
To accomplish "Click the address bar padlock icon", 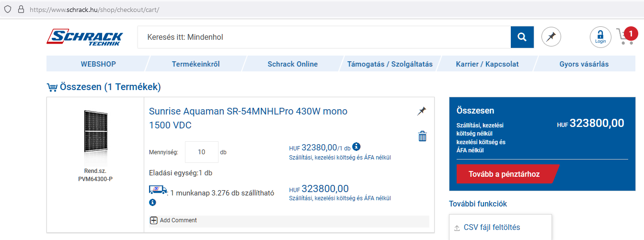I will 21,9.
